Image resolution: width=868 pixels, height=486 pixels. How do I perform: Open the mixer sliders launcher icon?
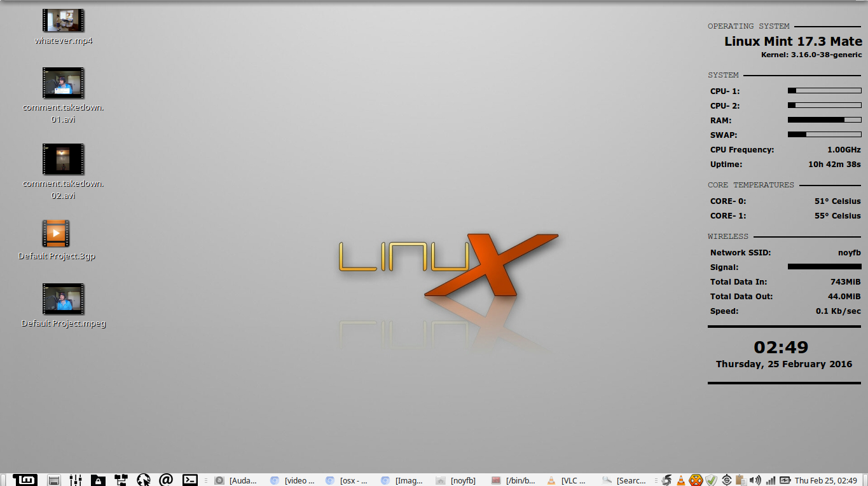point(76,480)
